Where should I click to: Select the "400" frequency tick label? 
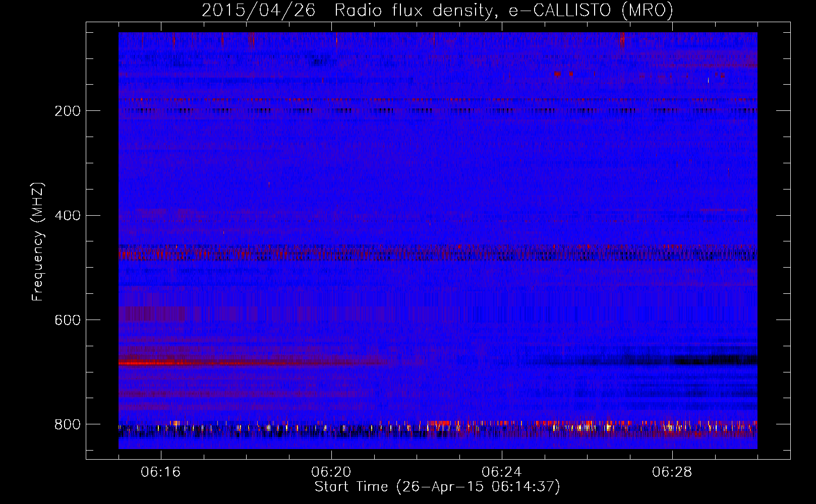pos(68,216)
